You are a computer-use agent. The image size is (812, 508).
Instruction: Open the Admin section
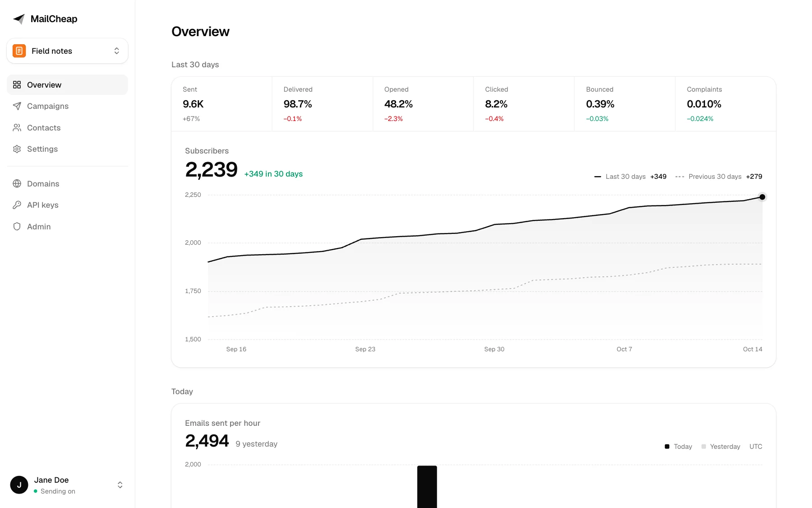67,227
